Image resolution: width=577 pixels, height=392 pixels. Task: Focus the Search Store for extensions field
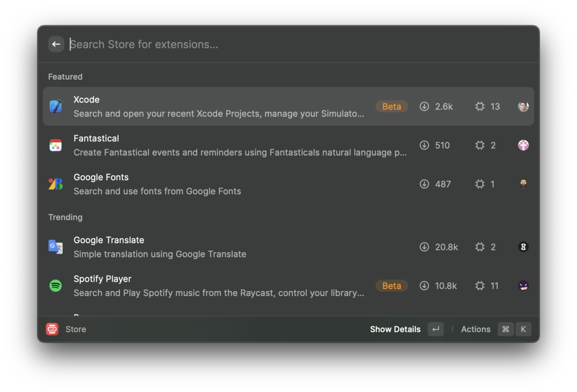[303, 44]
